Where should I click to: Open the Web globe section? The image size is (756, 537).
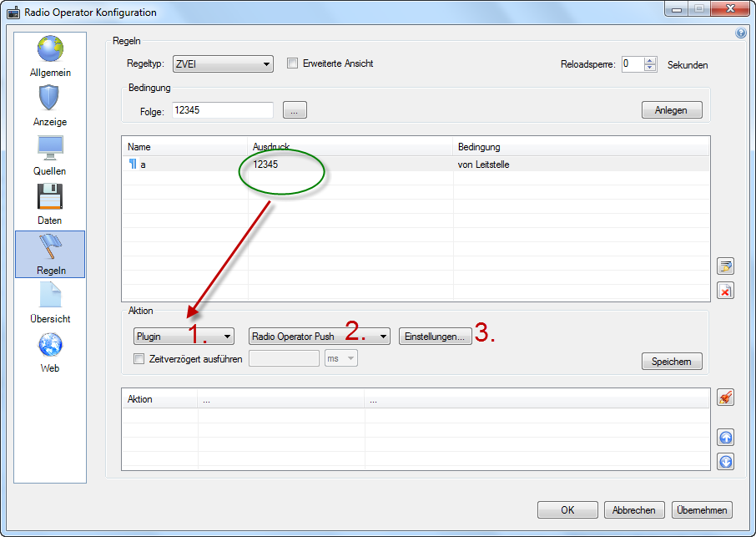coord(50,352)
